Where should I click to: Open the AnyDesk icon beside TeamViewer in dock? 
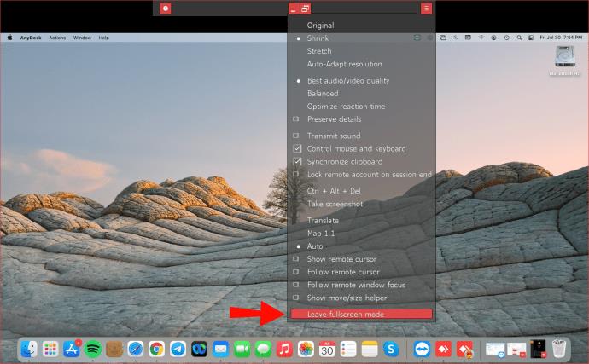pyautogui.click(x=443, y=349)
